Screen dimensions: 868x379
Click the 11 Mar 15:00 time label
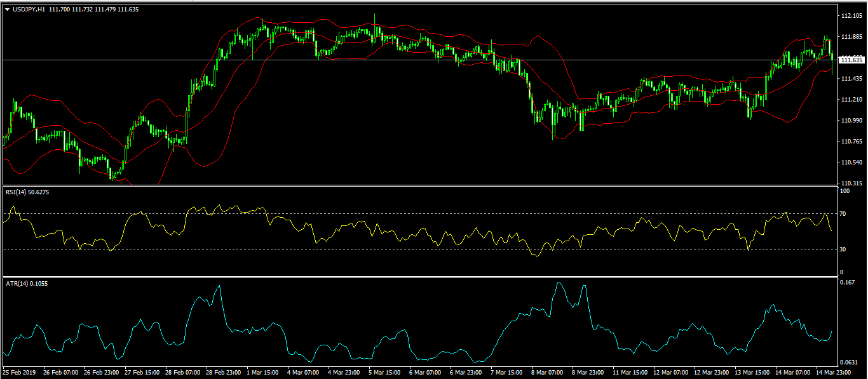click(630, 372)
